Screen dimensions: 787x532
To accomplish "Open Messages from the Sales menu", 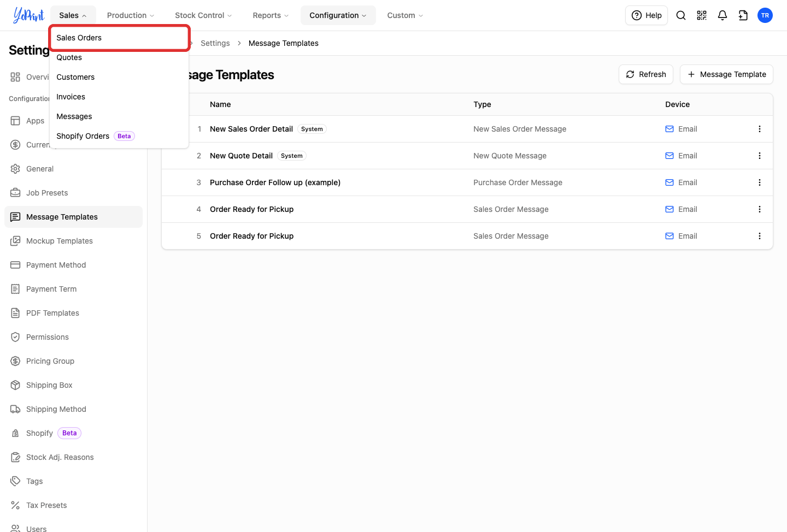I will pos(119,116).
